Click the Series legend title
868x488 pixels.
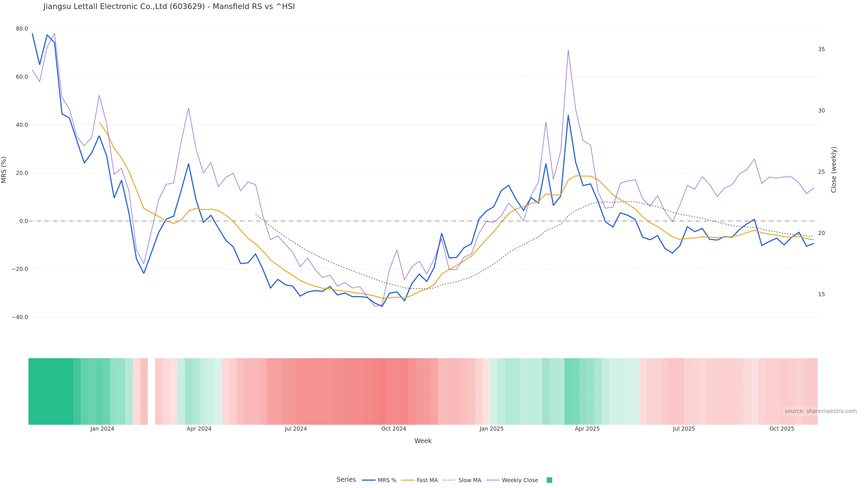[346, 480]
